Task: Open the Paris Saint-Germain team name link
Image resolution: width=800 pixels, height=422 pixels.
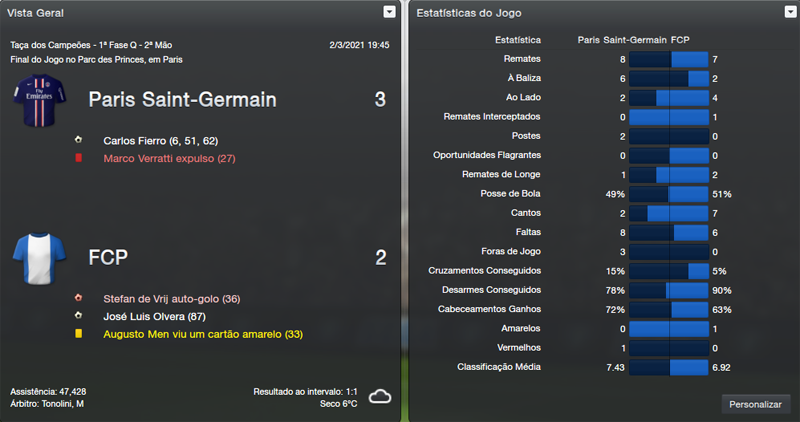Action: [182, 100]
